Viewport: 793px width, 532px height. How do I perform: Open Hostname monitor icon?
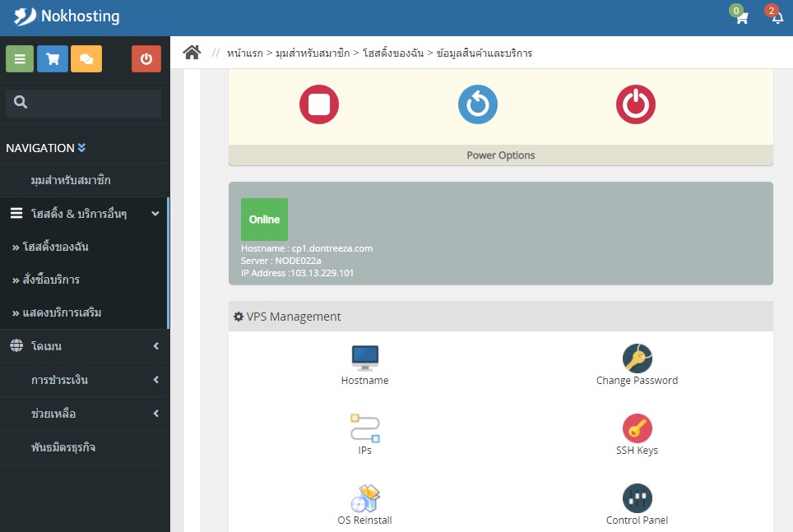pos(364,358)
